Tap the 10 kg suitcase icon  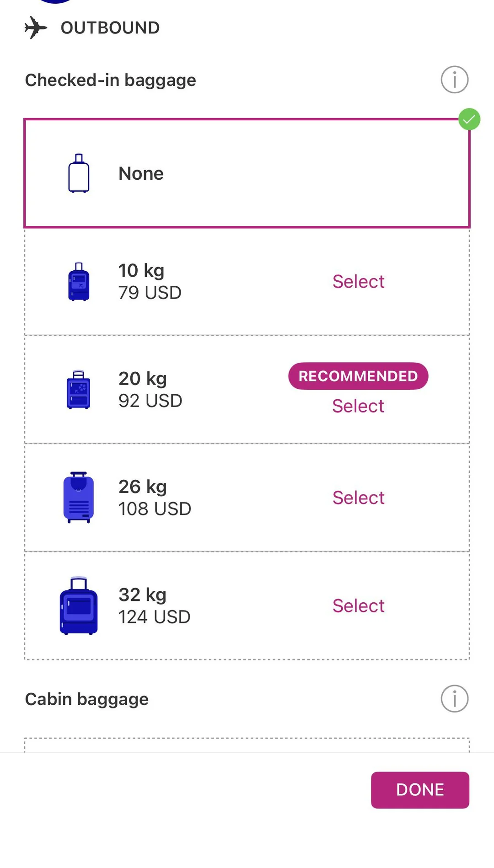click(x=79, y=281)
